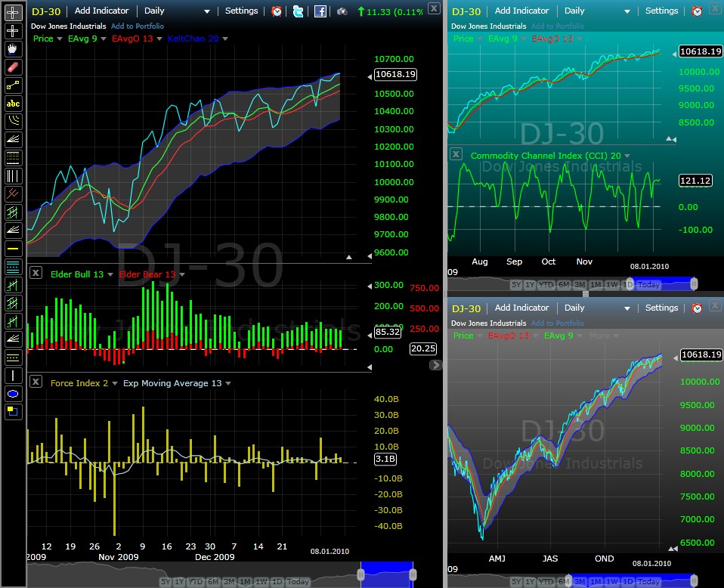The width and height of the screenshot is (724, 588).
Task: Open Daily interval dropdown in bottom-right chart
Action: 627,308
